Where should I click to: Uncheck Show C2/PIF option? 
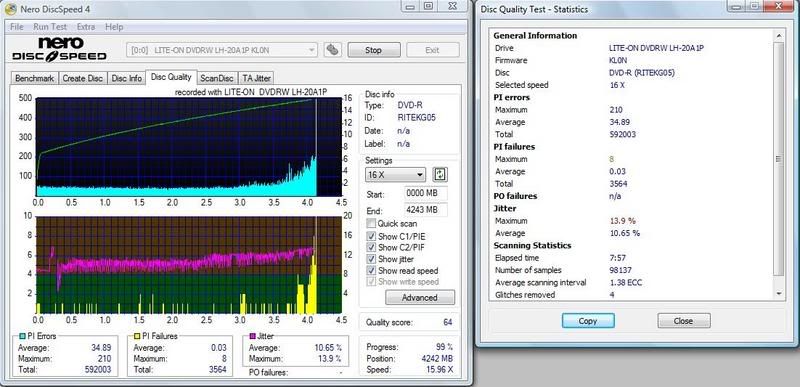click(x=371, y=247)
